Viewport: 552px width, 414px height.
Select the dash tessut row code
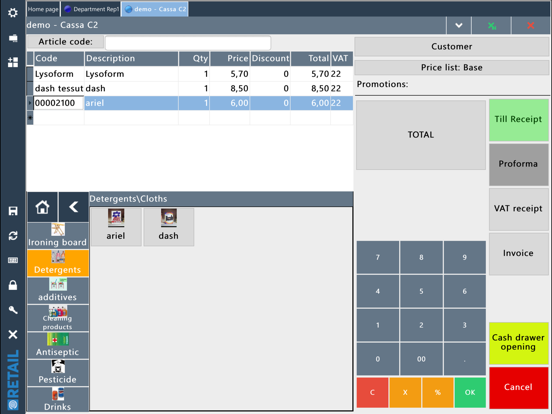[59, 88]
